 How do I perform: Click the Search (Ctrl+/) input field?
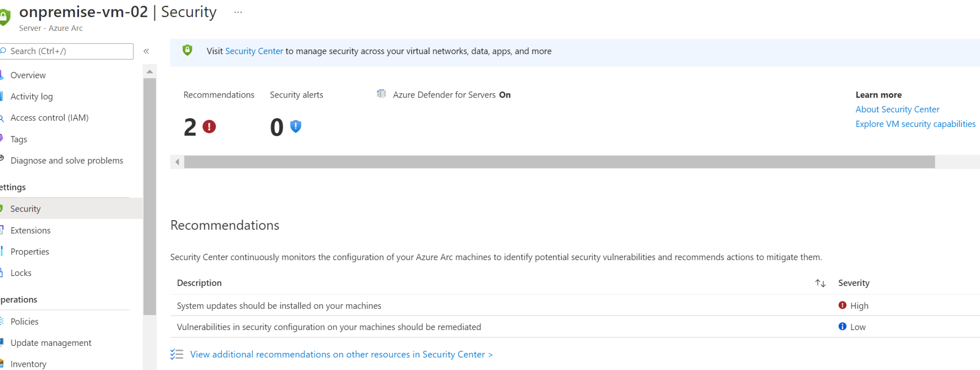pyautogui.click(x=66, y=51)
